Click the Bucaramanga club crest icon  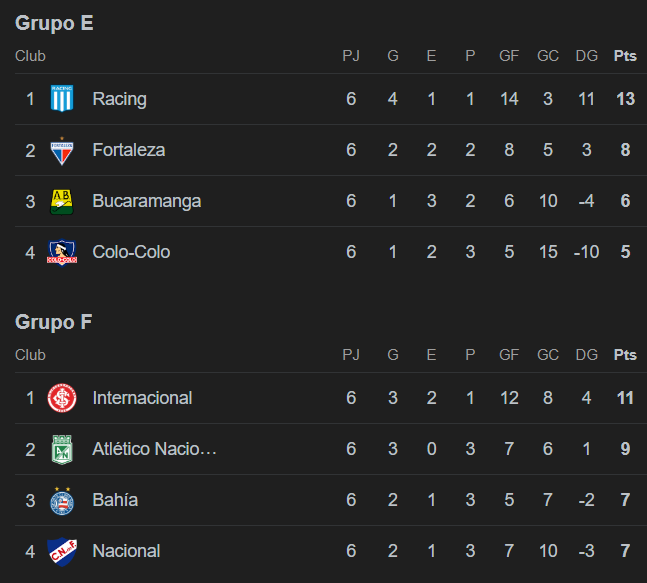(62, 202)
